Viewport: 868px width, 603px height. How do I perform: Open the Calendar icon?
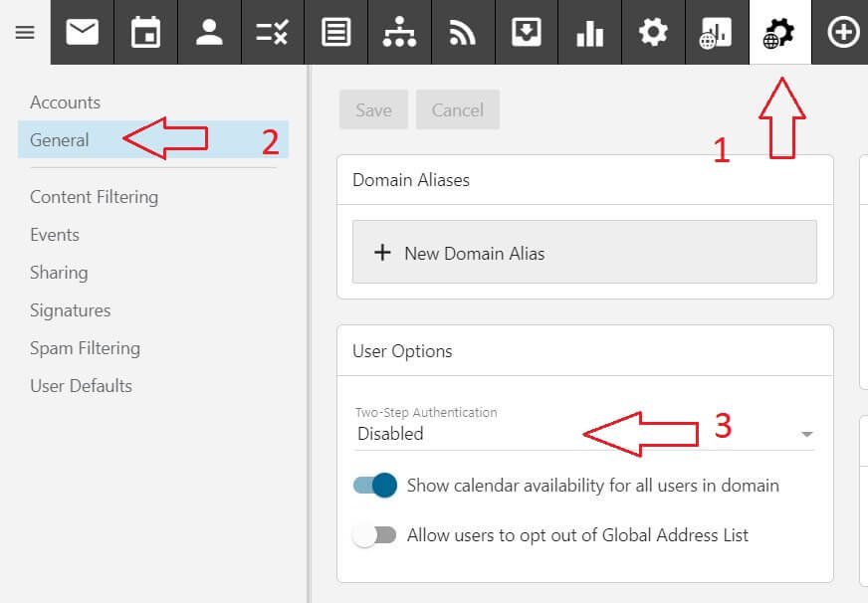click(145, 32)
